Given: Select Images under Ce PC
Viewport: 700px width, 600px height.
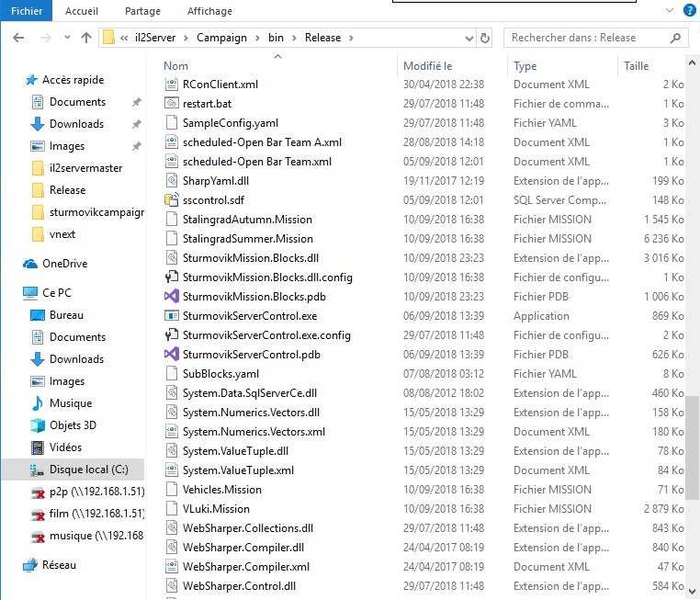Looking at the screenshot, I should click(x=67, y=381).
